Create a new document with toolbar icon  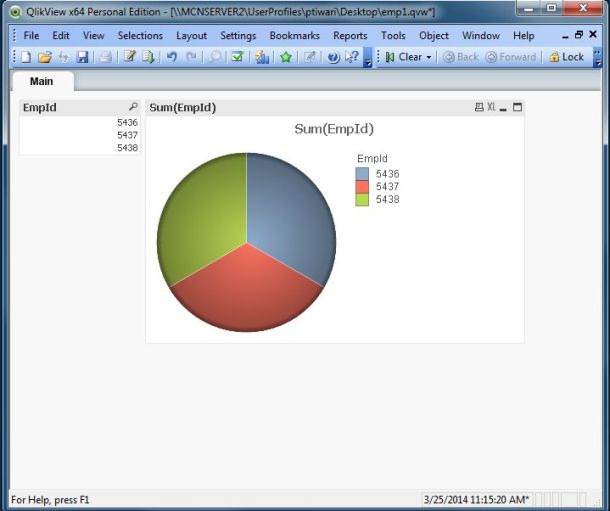(26, 57)
